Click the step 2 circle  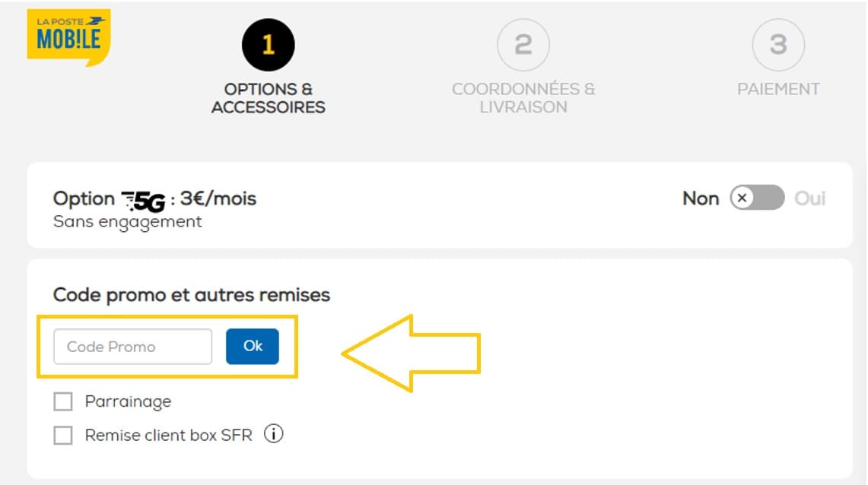[x=523, y=46]
